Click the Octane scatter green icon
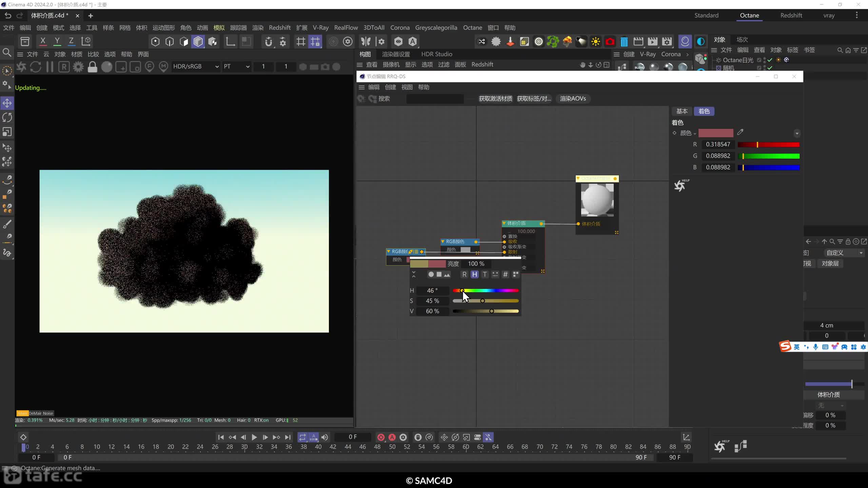868x488 pixels. click(x=553, y=42)
